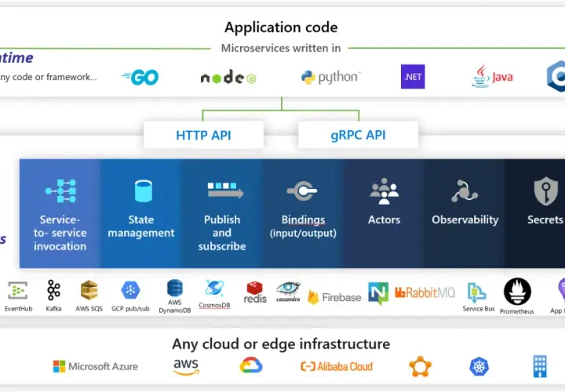Click the Kubernetes wheel logo
565x392 pixels.
pyautogui.click(x=479, y=366)
